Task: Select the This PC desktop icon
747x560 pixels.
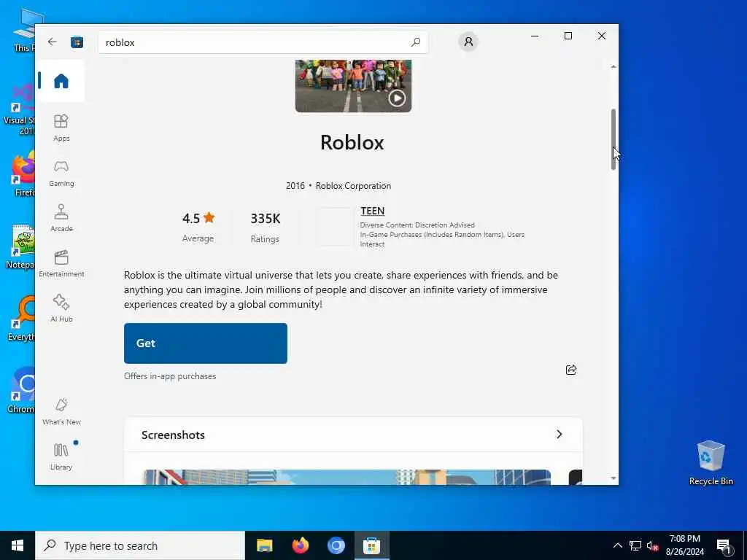Action: pos(24,31)
